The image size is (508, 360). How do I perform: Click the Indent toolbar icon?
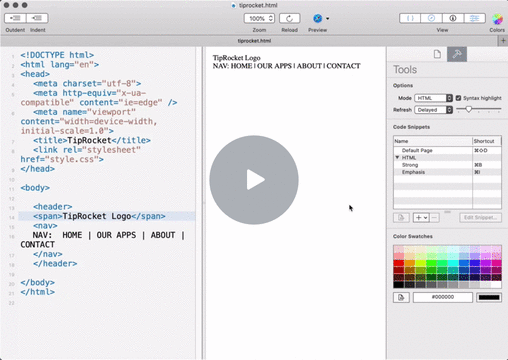[37, 18]
